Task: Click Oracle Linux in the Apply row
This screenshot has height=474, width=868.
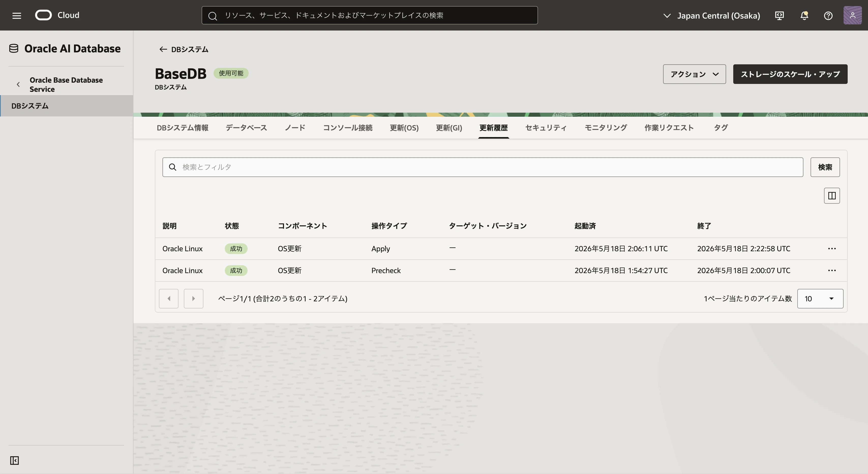Action: [x=183, y=249]
